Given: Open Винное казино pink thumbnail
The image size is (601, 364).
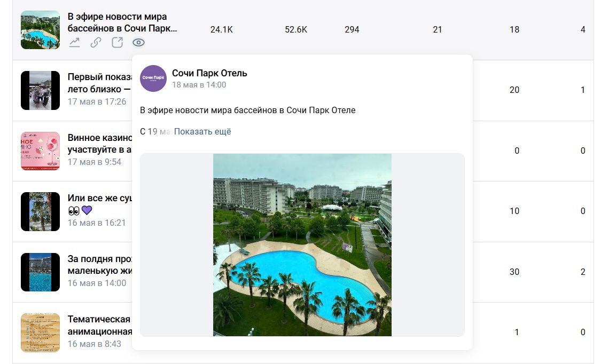Looking at the screenshot, I should (x=40, y=151).
